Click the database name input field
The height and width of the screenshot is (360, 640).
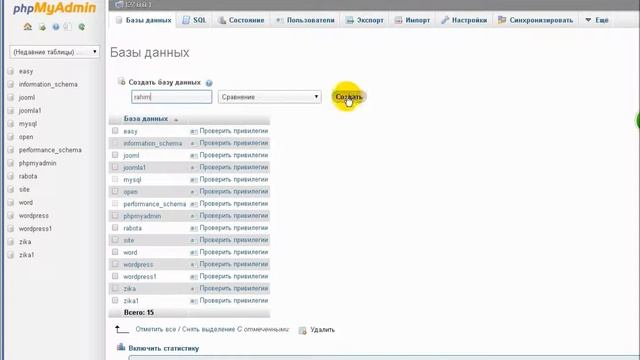(x=172, y=97)
